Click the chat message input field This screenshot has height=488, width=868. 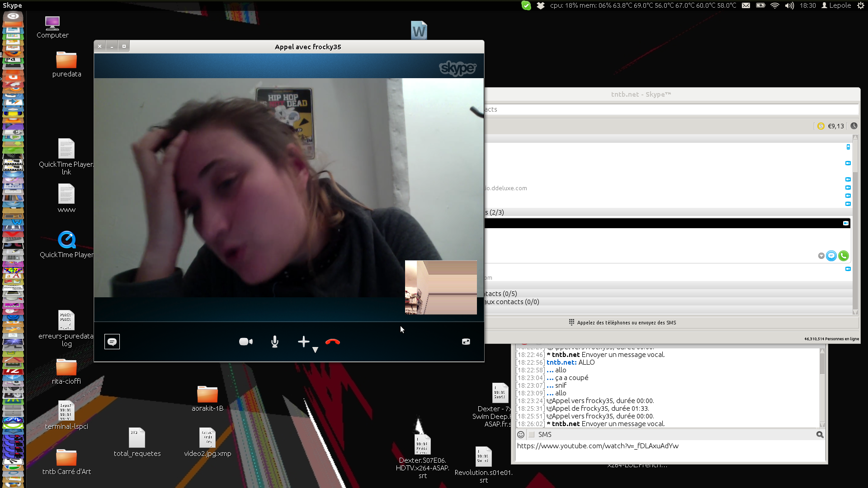click(669, 451)
